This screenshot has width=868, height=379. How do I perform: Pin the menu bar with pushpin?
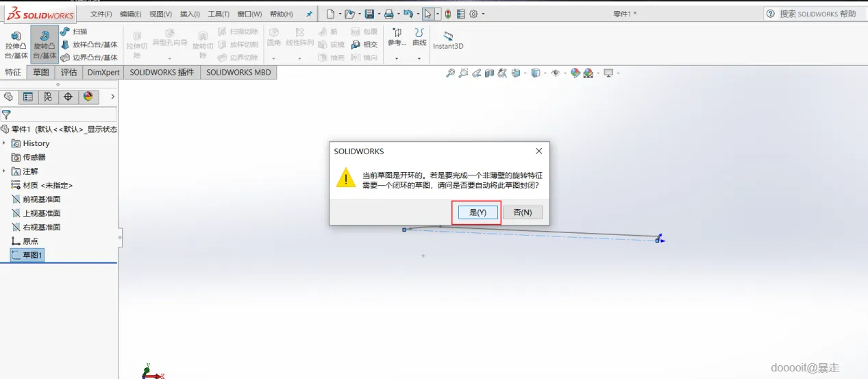[309, 14]
